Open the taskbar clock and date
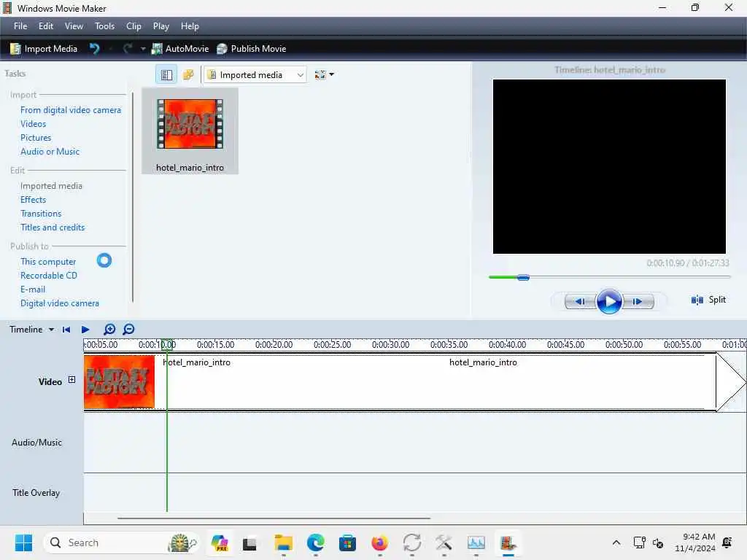 tap(695, 542)
